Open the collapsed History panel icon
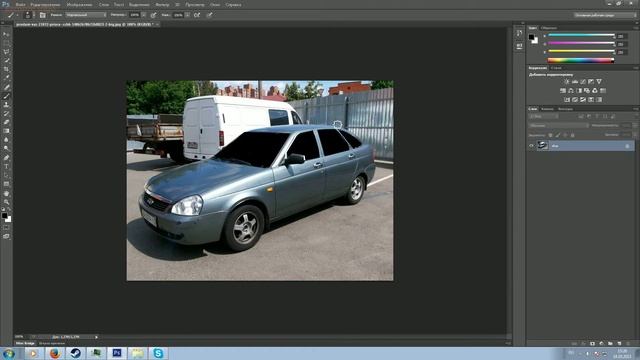Screen dimensions: 640x360 (519, 33)
